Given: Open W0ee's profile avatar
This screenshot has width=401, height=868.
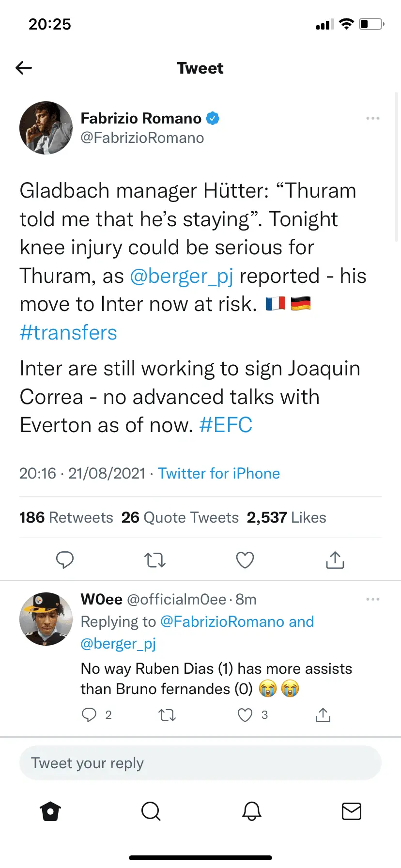Looking at the screenshot, I should 46,619.
